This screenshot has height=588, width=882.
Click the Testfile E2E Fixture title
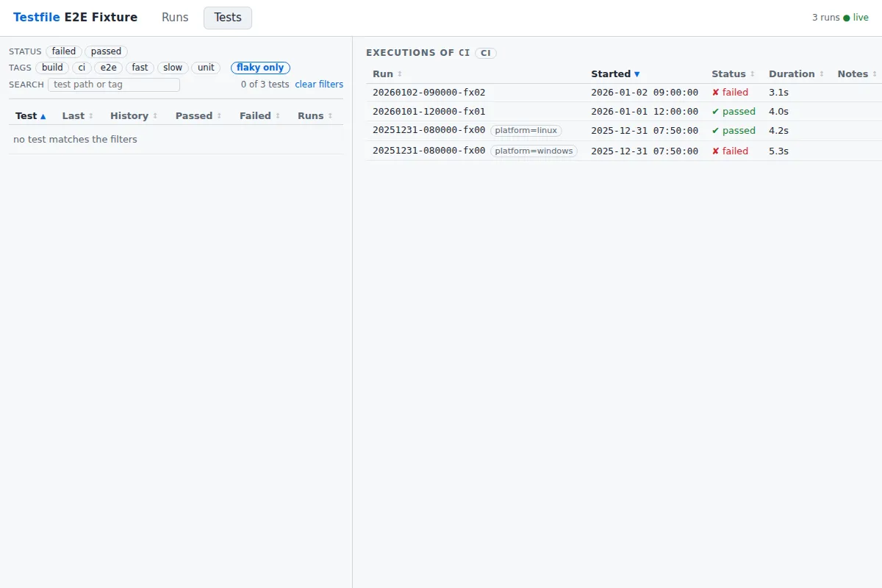(x=75, y=18)
